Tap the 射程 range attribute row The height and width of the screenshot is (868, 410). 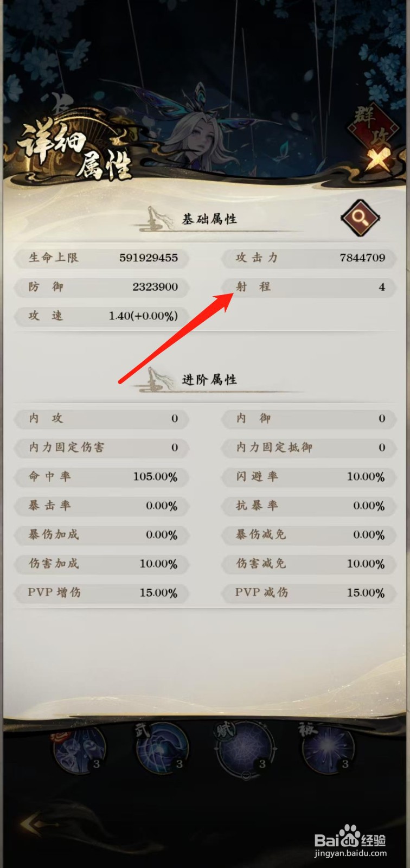click(x=309, y=287)
